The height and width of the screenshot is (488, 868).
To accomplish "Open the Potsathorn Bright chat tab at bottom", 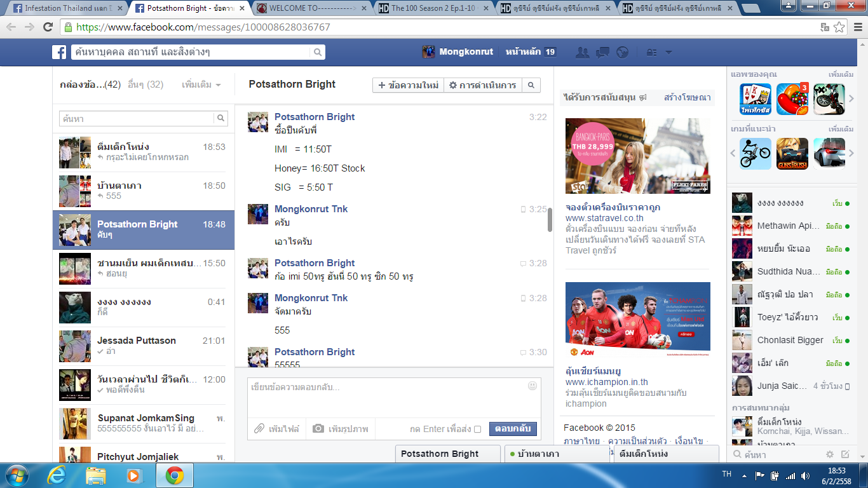I will pos(448,454).
